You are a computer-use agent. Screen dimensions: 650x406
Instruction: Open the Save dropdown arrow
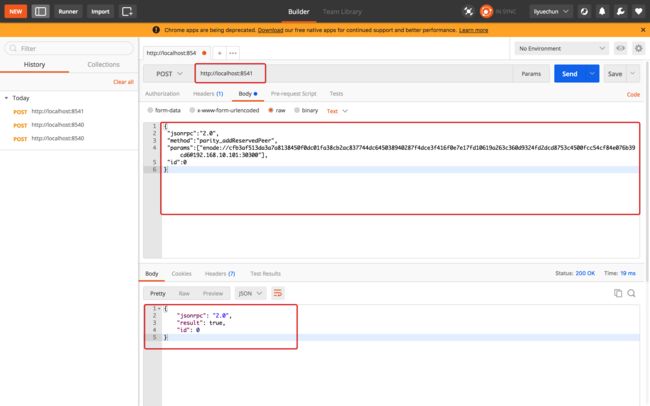point(633,73)
